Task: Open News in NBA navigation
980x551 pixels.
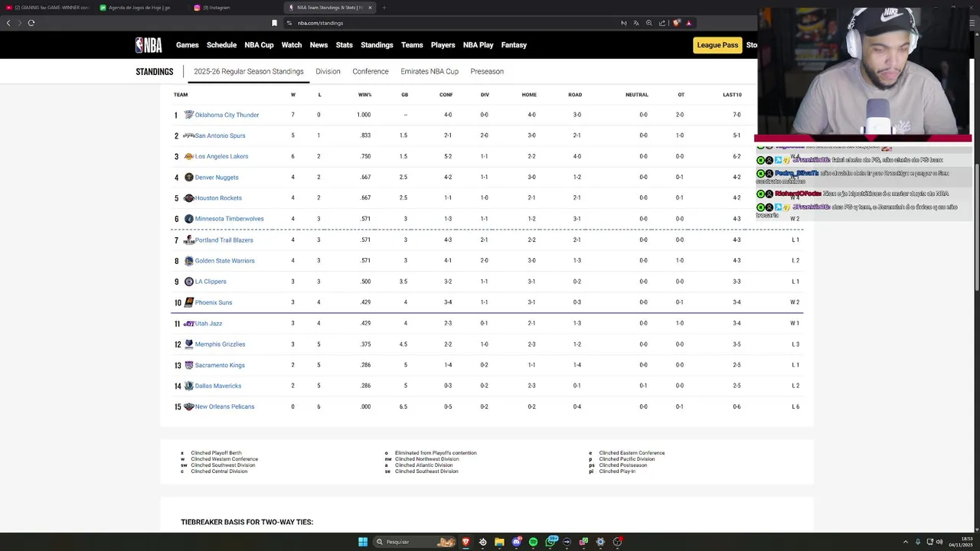Action: click(x=318, y=45)
